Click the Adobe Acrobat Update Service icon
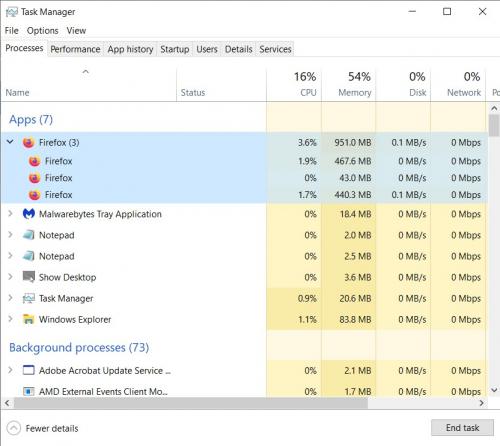This screenshot has height=446, width=500. (x=29, y=370)
